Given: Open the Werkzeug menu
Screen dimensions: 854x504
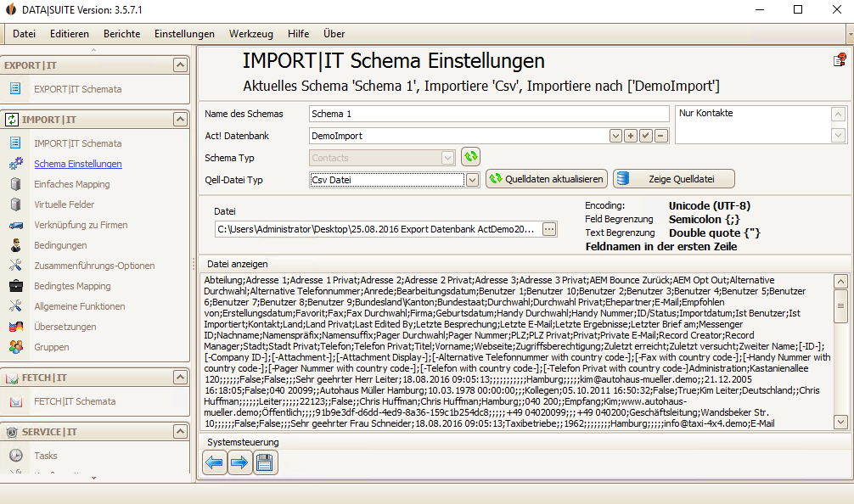Looking at the screenshot, I should coord(251,34).
